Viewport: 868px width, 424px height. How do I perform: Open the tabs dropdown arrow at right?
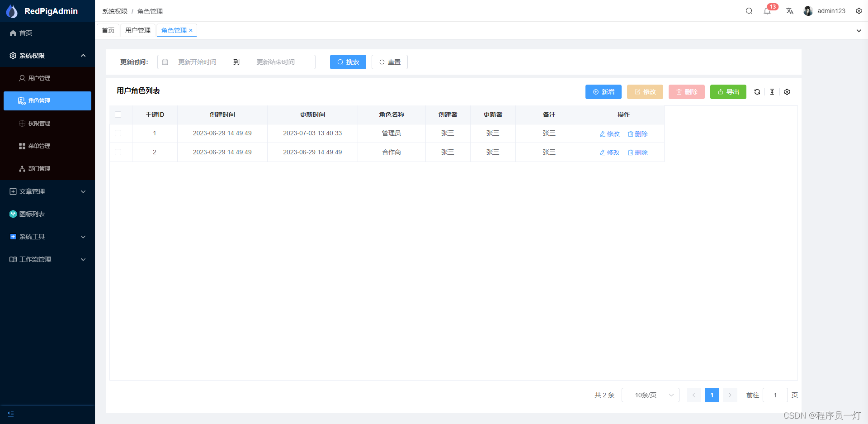pos(859,31)
